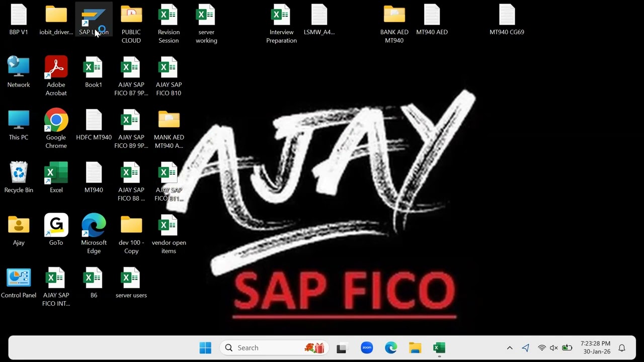Open Zoom from the taskbar

(367, 348)
